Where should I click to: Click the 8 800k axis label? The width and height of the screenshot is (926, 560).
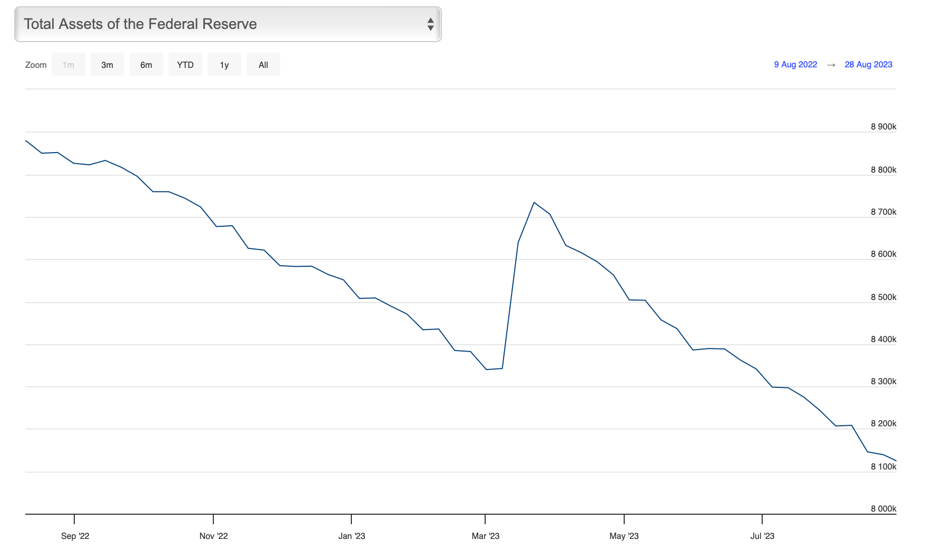[x=883, y=170]
